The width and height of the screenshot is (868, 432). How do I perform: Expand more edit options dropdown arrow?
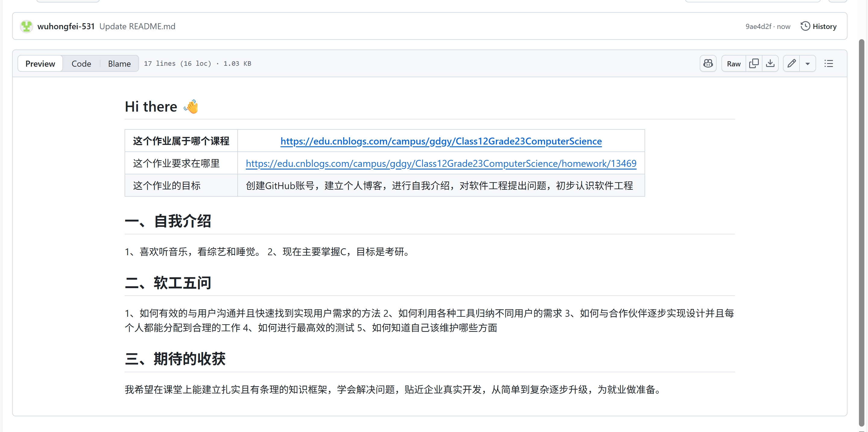[807, 63]
